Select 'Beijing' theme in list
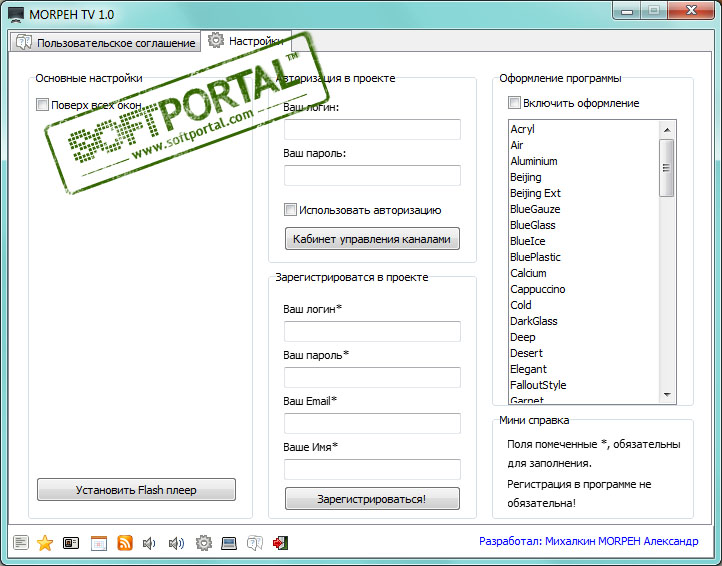 coord(584,177)
